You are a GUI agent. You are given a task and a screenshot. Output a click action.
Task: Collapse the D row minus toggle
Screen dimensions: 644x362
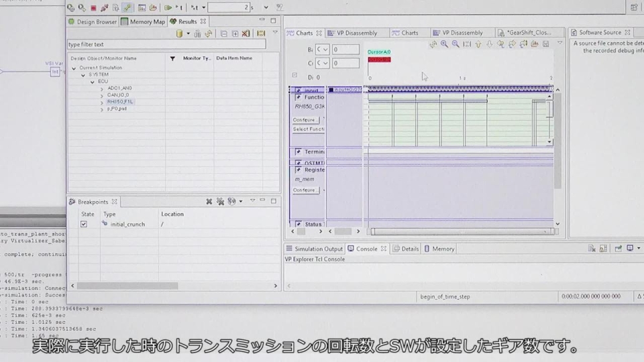click(294, 75)
